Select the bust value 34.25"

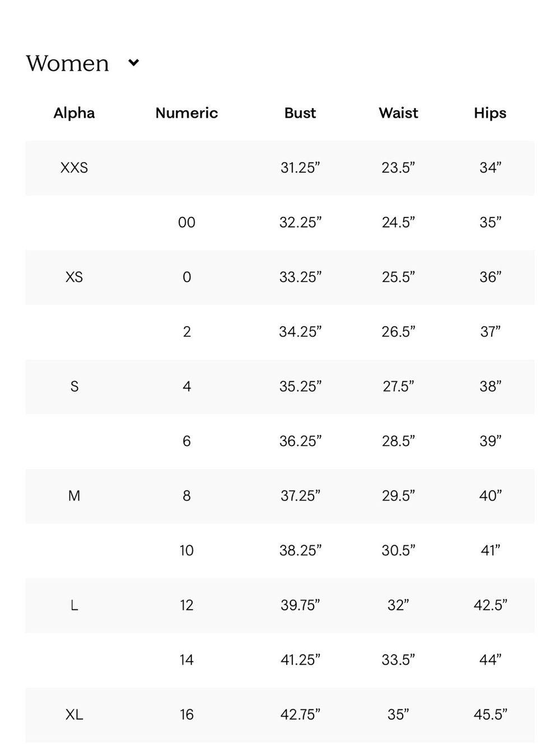(300, 332)
